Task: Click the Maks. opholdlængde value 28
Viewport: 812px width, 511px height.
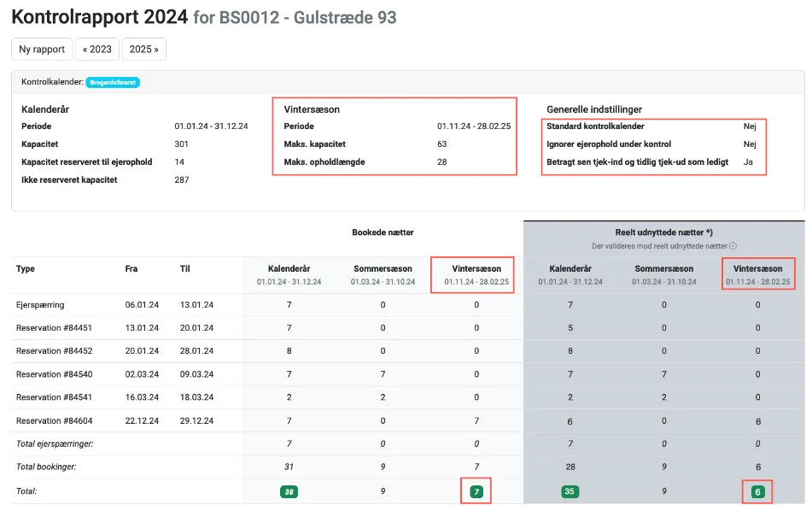Action: coord(442,162)
